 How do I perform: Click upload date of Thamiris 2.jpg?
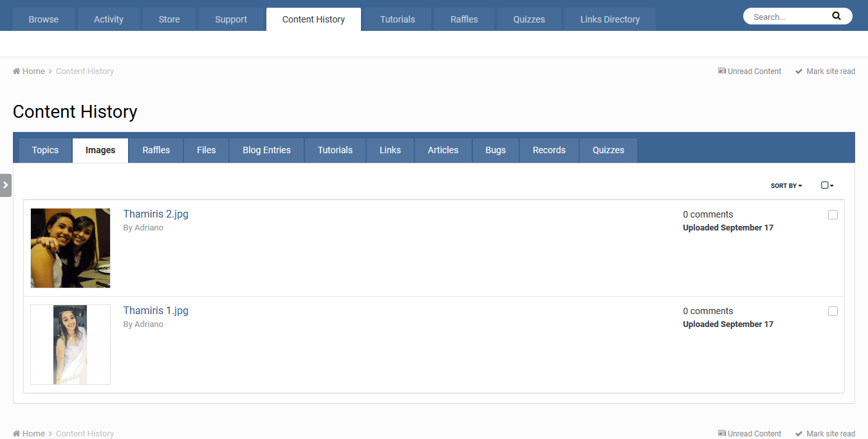[728, 228]
